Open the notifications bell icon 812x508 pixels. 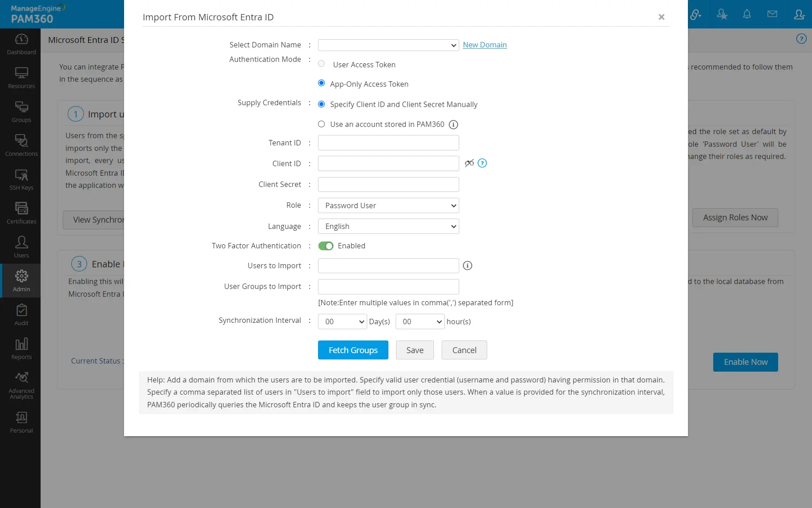coord(747,14)
